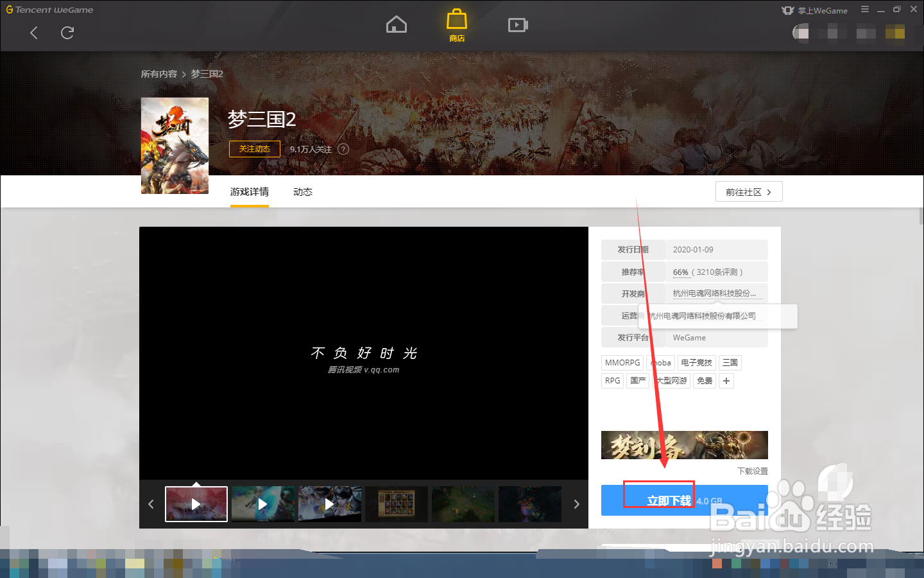Click the 梦三国2 game cover image
The height and width of the screenshot is (578, 924).
[175, 146]
